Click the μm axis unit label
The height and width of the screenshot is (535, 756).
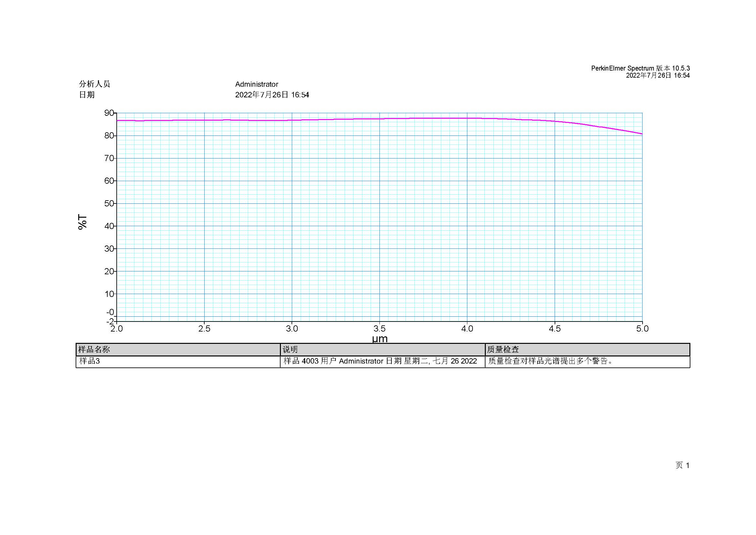[380, 339]
